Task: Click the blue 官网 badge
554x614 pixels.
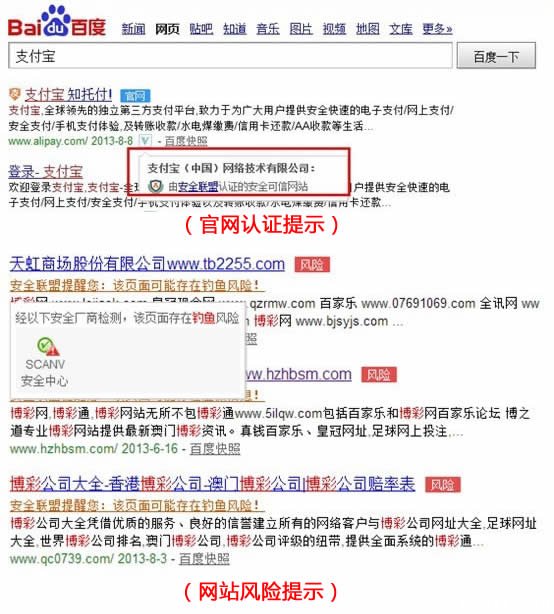Action: pyautogui.click(x=135, y=96)
